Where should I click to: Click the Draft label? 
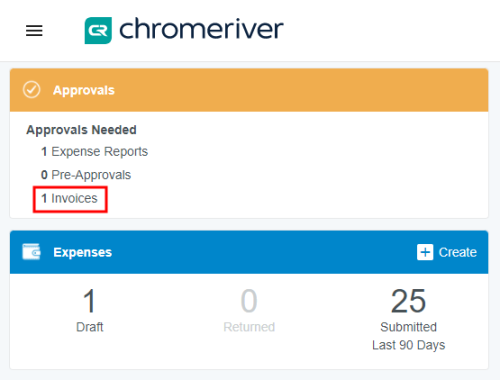point(90,327)
